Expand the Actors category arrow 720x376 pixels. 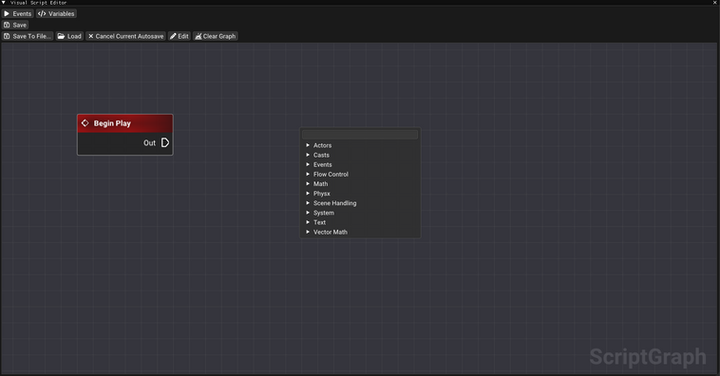(308, 145)
